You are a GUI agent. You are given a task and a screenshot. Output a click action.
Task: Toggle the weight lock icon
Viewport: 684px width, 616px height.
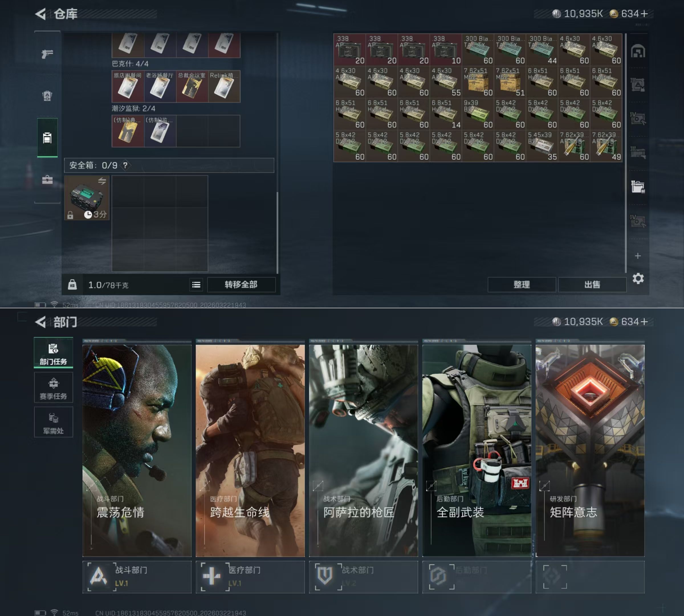click(72, 285)
